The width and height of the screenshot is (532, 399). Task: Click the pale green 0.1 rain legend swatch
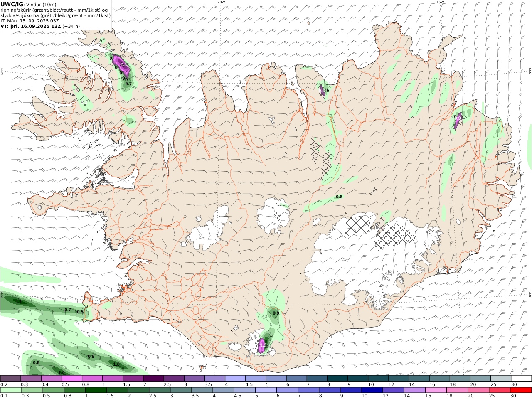(x=11, y=390)
